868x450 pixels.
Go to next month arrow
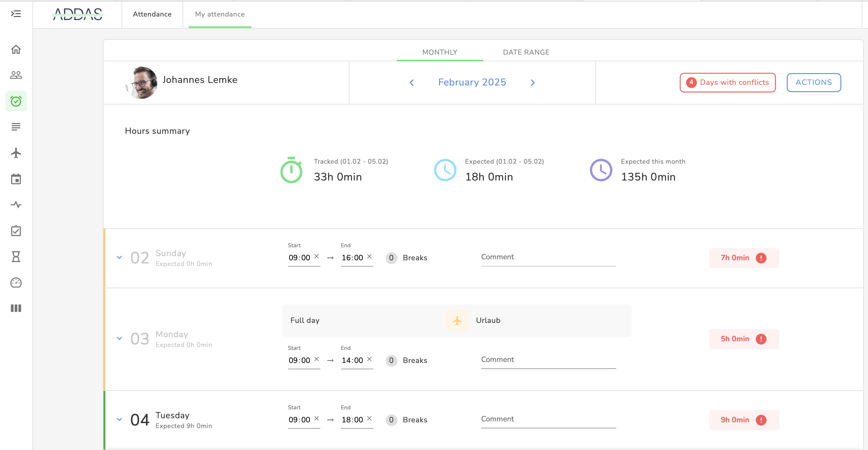click(532, 83)
